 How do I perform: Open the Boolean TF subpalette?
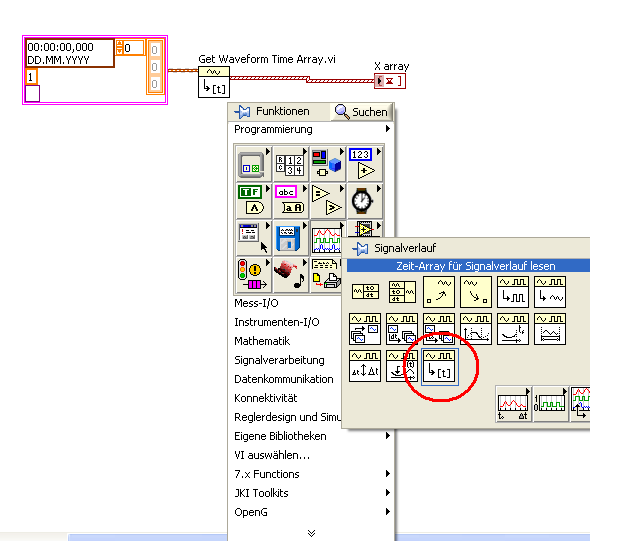tap(252, 201)
